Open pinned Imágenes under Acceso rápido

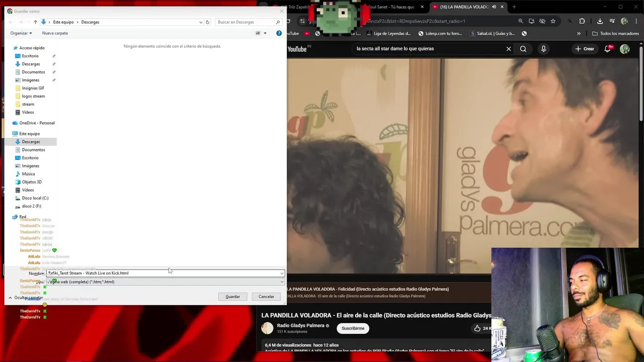point(30,80)
